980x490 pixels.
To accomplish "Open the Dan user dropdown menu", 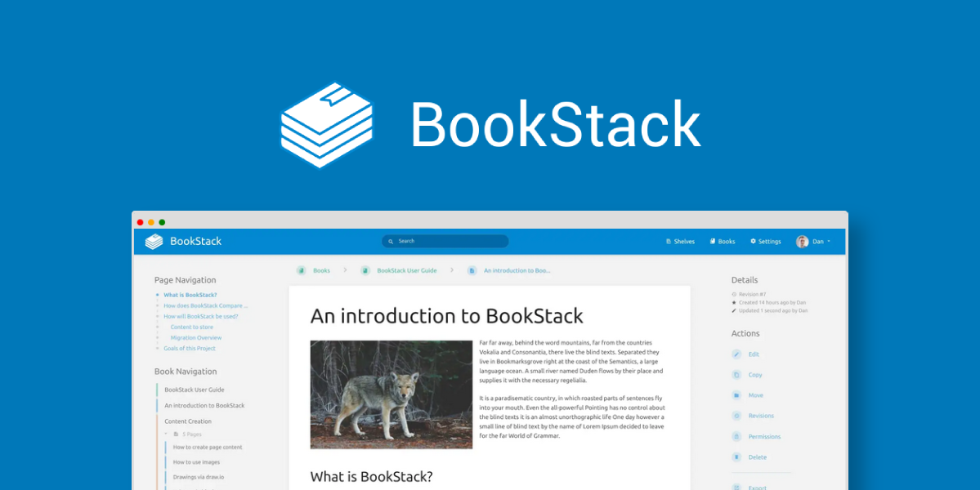I will click(815, 241).
